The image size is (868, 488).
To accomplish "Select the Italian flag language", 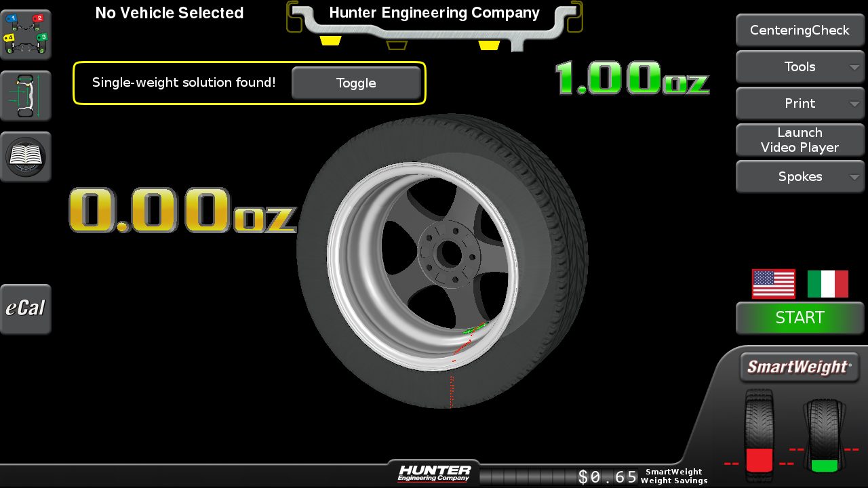I will pos(827,284).
